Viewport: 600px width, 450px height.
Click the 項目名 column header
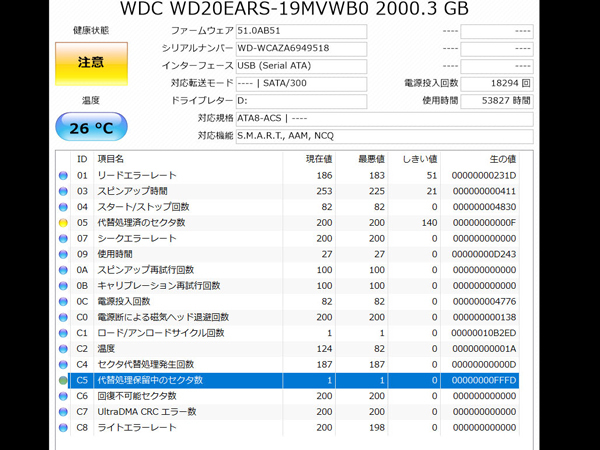(111, 159)
